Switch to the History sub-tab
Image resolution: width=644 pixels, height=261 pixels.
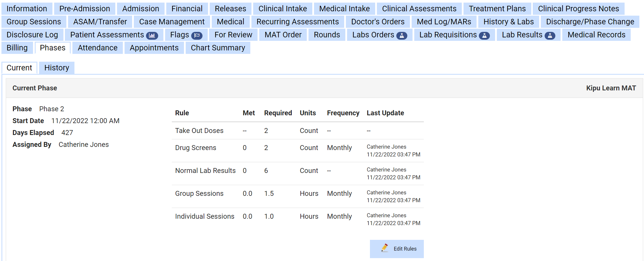(56, 68)
